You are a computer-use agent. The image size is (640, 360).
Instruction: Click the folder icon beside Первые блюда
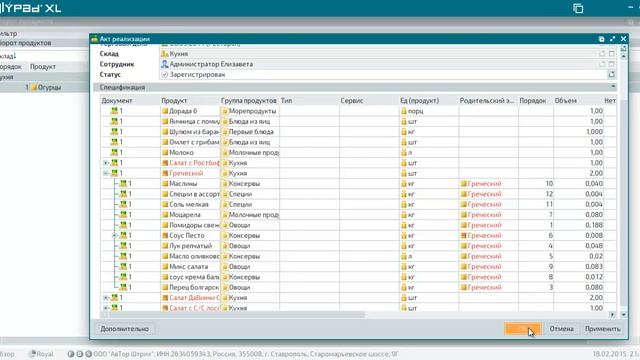(224, 132)
